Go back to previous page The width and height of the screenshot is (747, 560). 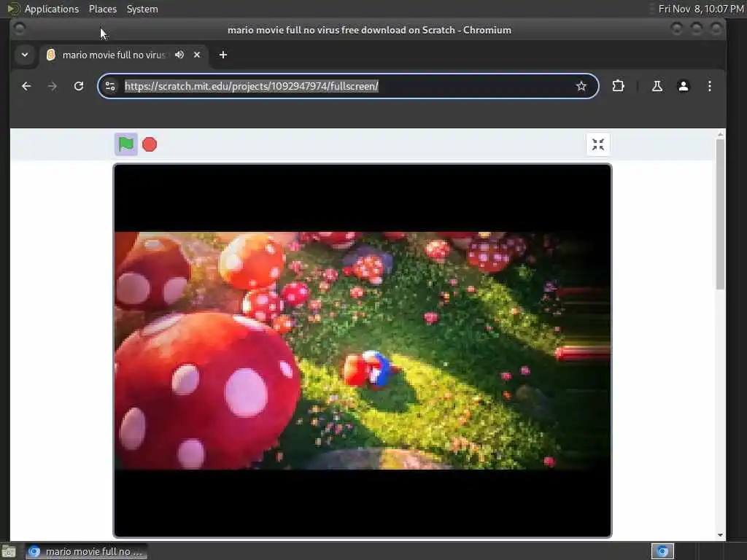click(27, 86)
